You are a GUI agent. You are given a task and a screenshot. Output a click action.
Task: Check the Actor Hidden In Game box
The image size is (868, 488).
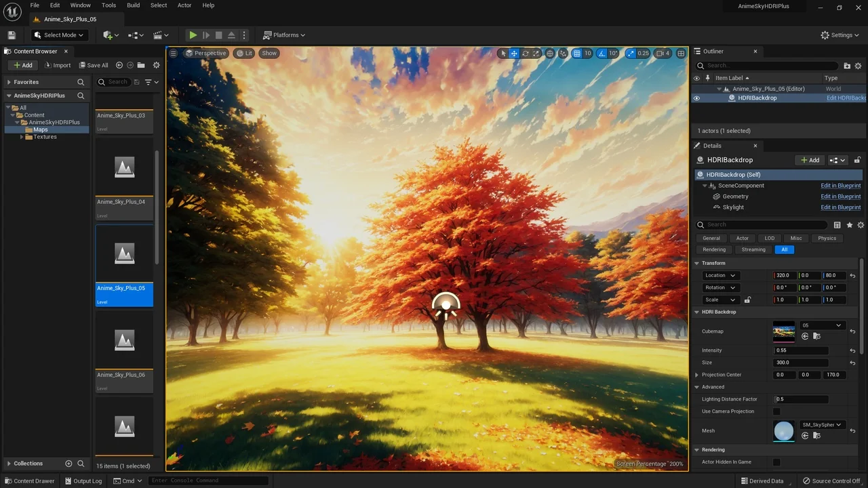point(776,462)
